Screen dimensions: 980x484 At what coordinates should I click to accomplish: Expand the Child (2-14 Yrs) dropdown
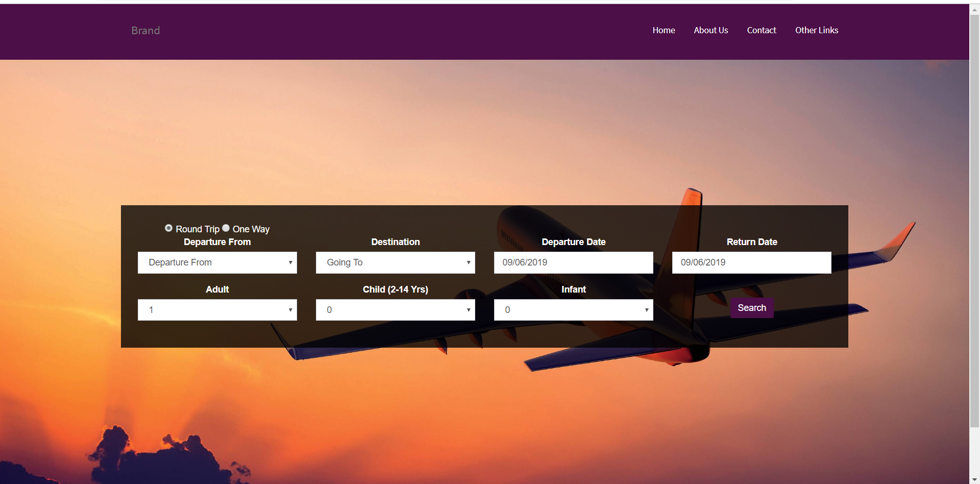[395, 310]
